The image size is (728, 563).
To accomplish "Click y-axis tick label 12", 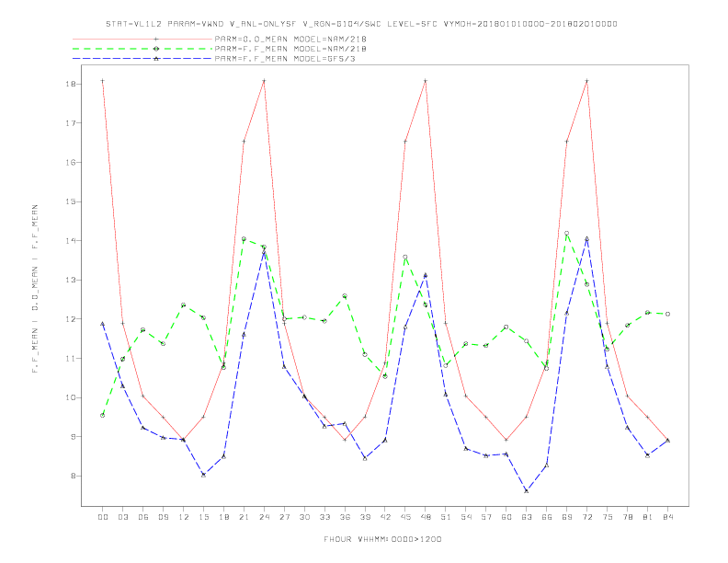I will 71,319.
